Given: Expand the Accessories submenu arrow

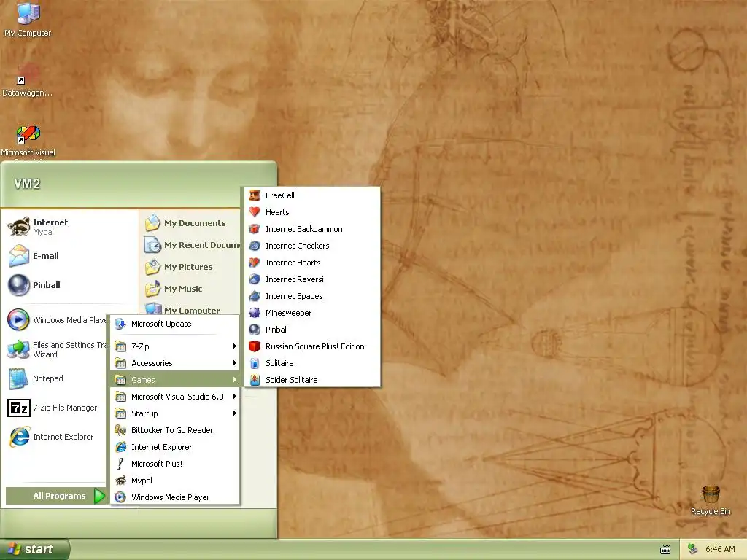Looking at the screenshot, I should (234, 363).
